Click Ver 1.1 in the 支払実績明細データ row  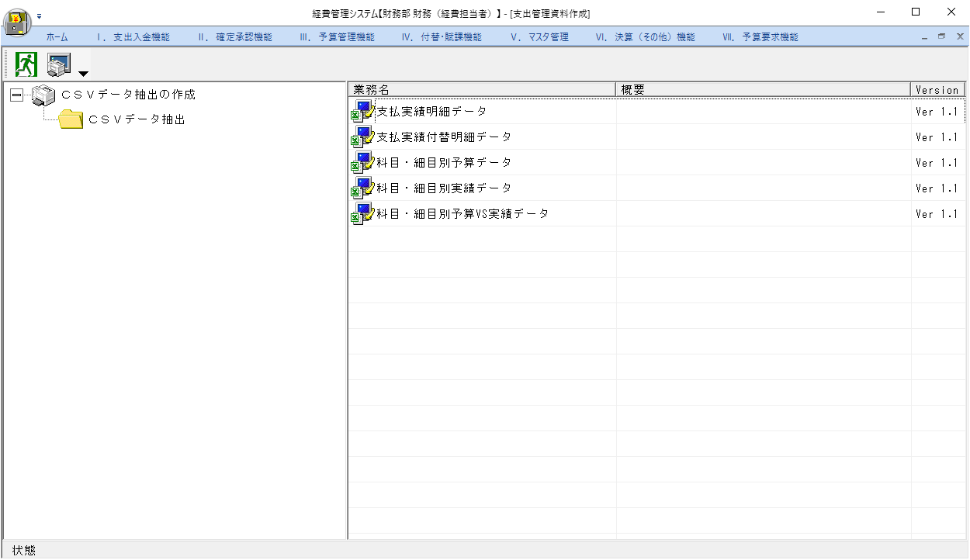[x=937, y=112]
